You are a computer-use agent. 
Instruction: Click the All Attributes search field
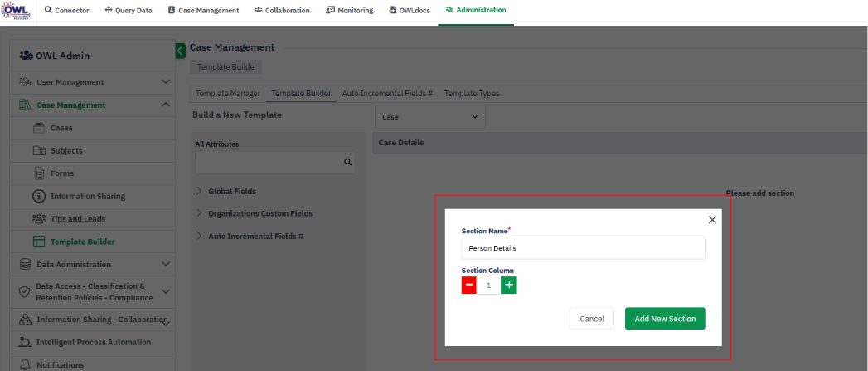tap(275, 162)
